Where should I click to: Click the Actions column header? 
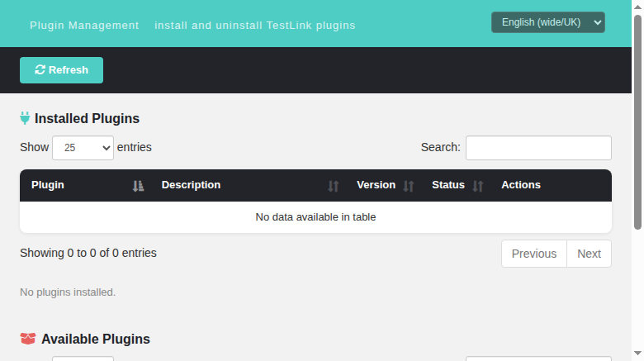(551, 185)
